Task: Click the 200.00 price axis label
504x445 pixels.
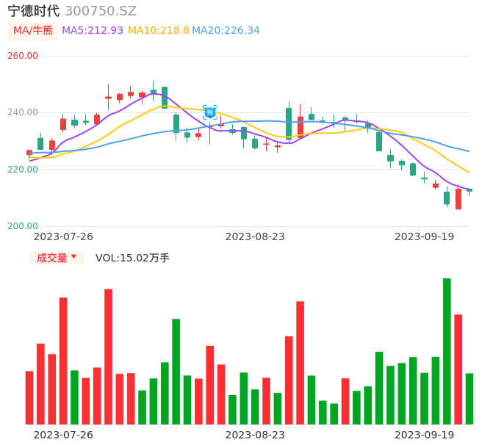Action: (23, 226)
